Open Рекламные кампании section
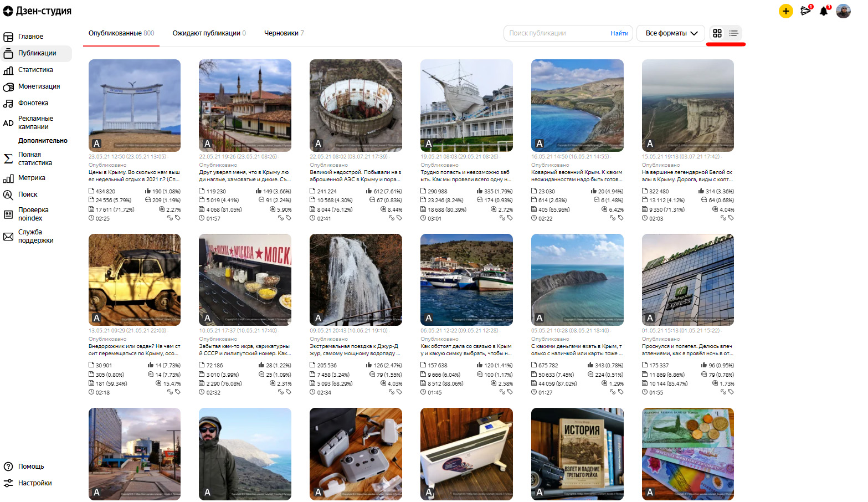Viewport: 868px width, 502px height. tap(35, 122)
